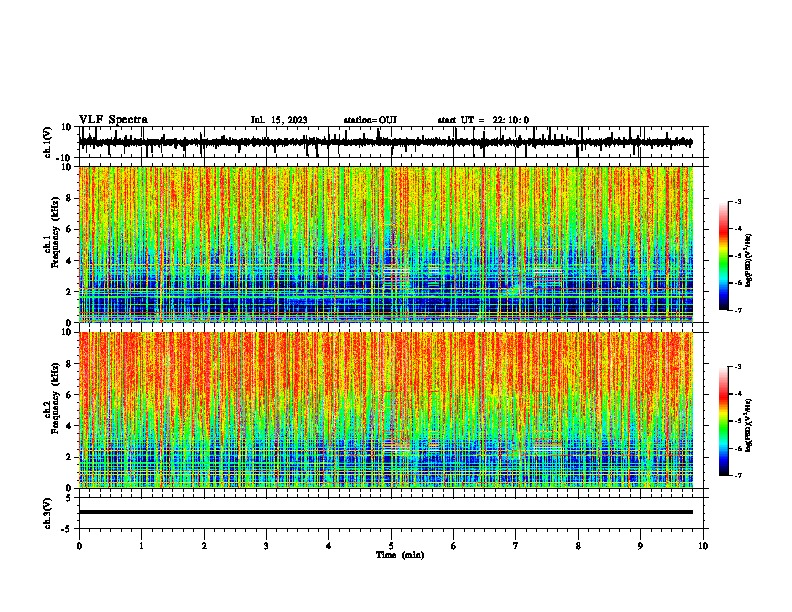This screenshot has width=792, height=612.
Task: Click the "VLF Spectra" title text
Action: 113,120
